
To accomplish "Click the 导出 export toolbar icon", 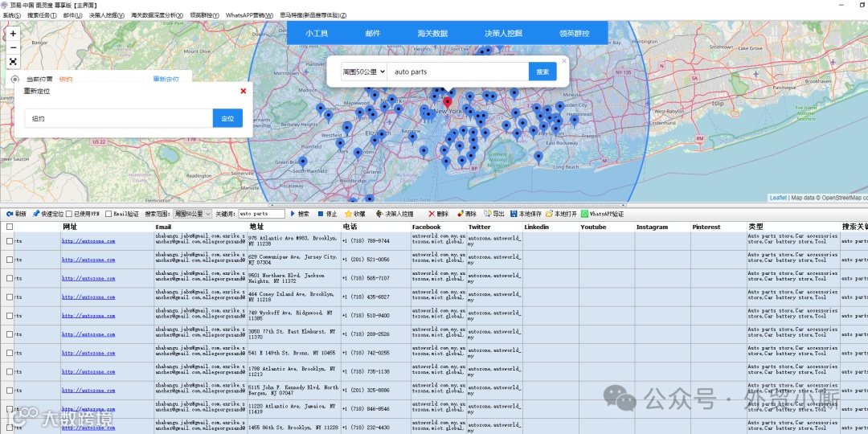I will pyautogui.click(x=487, y=215).
